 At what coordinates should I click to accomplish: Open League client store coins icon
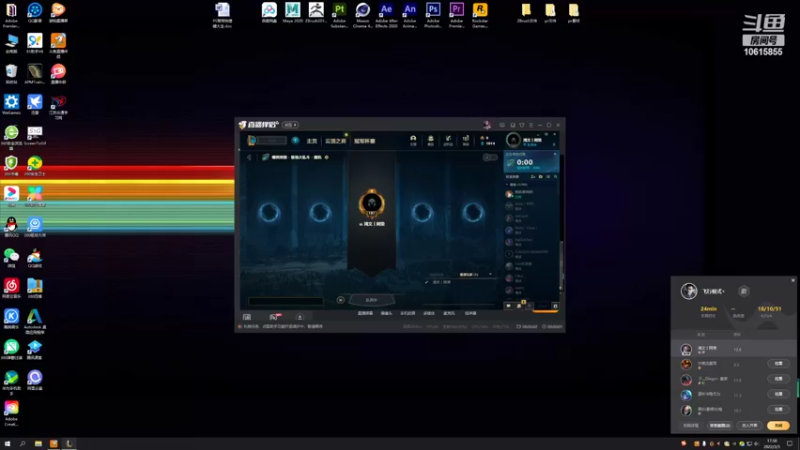[x=465, y=140]
